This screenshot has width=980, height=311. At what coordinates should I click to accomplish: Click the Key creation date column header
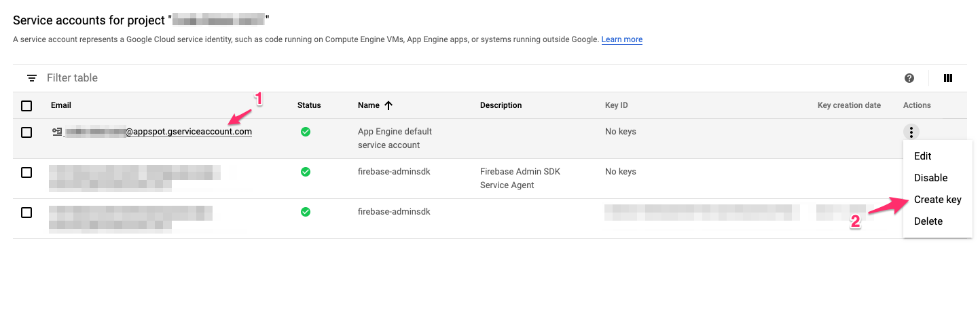click(849, 105)
